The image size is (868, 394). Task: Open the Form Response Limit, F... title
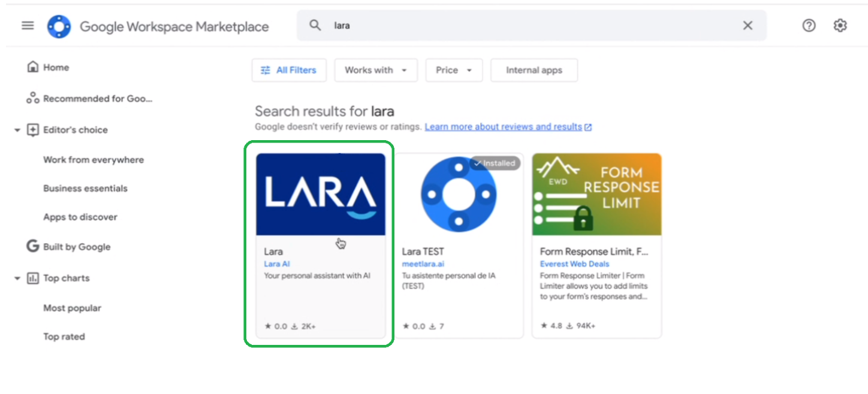594,251
